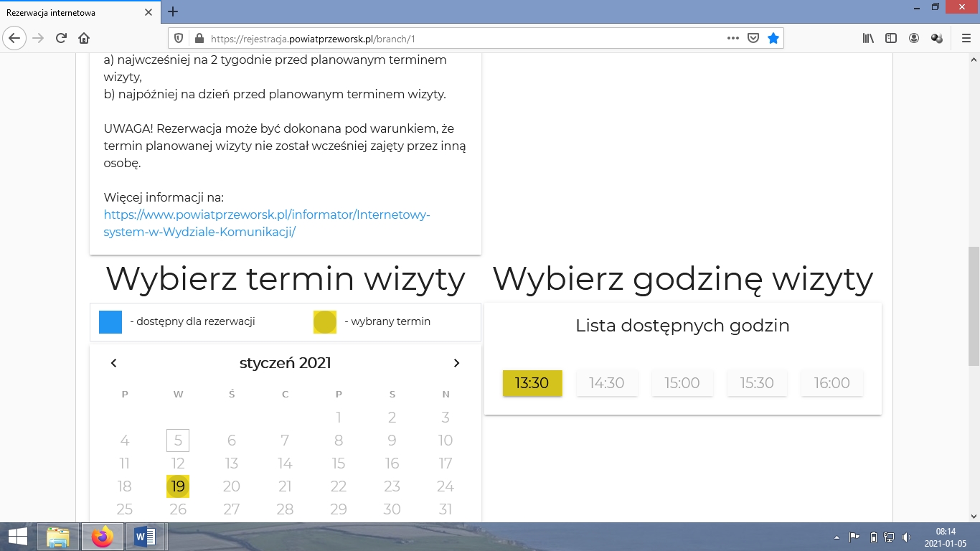Open Word from the Windows taskbar
This screenshot has height=551, width=980.
tap(145, 537)
